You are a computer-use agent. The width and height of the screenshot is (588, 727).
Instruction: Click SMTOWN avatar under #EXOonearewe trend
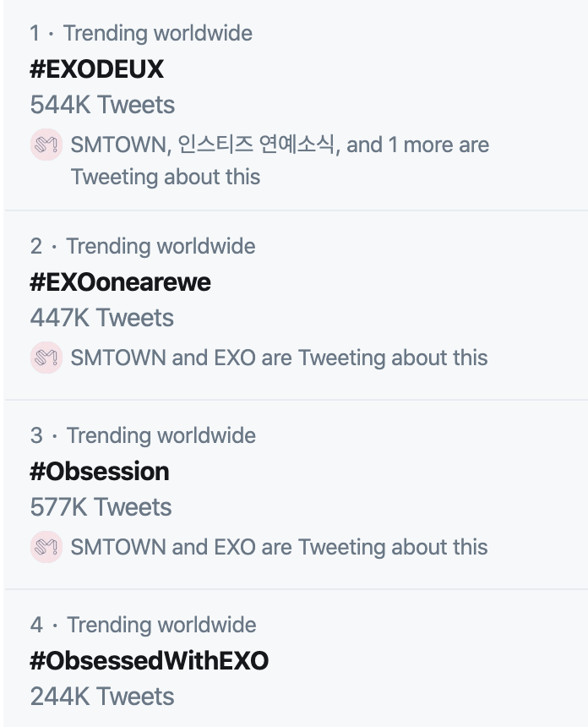click(x=46, y=358)
